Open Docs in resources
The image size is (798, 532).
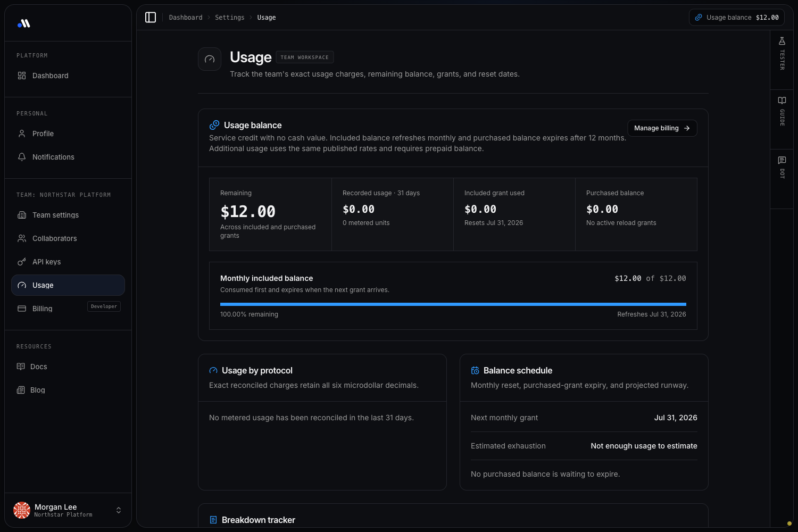click(68, 367)
